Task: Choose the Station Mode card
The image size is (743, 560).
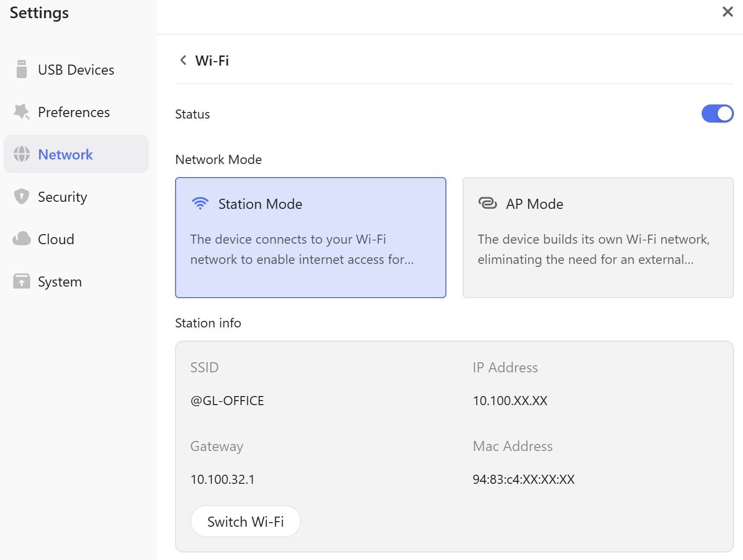Action: (311, 238)
